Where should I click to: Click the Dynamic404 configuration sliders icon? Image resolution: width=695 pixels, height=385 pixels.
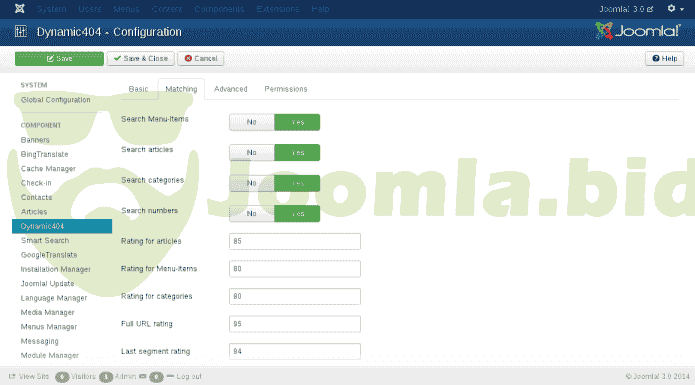pos(21,31)
